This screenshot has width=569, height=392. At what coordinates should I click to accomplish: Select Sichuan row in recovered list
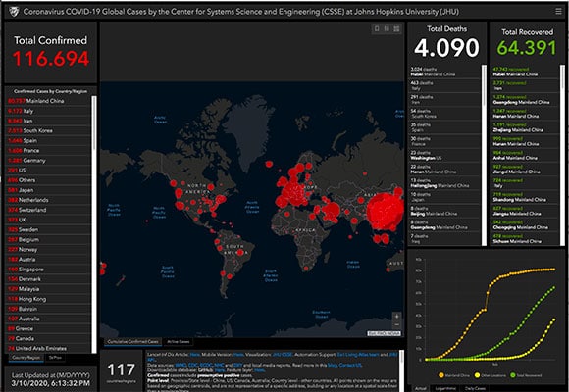coord(525,238)
